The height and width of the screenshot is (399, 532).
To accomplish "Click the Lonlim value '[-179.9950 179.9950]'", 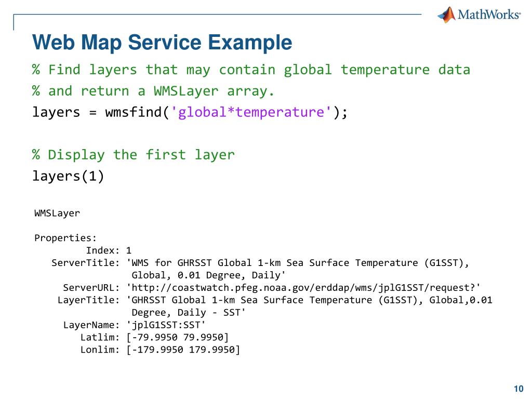I will 183,350.
